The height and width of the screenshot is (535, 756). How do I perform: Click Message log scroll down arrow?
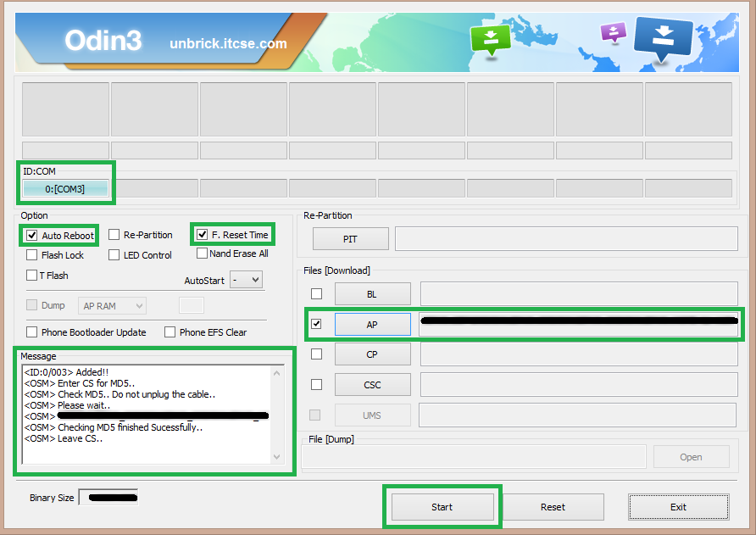click(277, 456)
